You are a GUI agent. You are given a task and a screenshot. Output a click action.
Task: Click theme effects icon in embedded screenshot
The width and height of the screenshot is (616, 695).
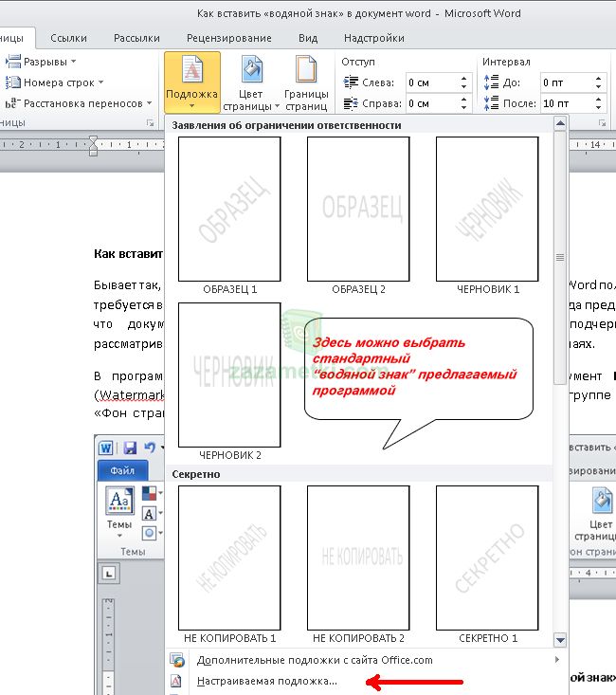[x=150, y=533]
